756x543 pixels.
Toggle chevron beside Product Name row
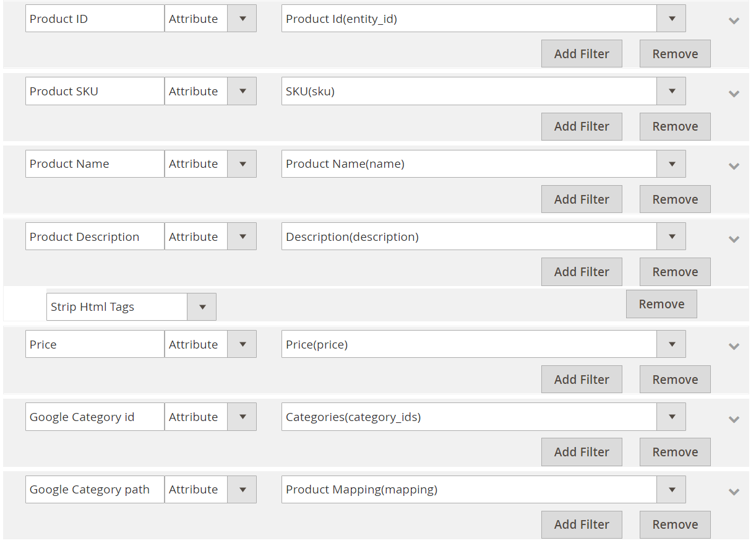(734, 166)
